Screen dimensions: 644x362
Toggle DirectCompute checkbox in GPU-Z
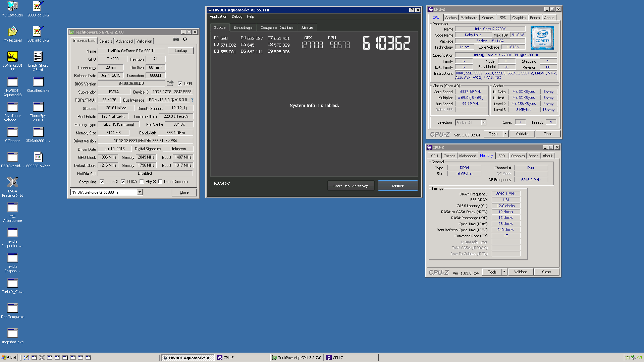click(160, 182)
